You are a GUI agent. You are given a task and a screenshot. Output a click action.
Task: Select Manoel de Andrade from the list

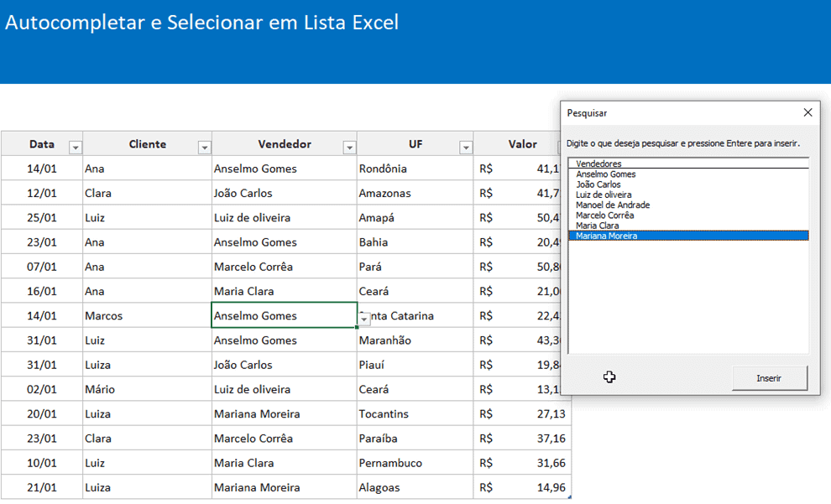coord(613,205)
